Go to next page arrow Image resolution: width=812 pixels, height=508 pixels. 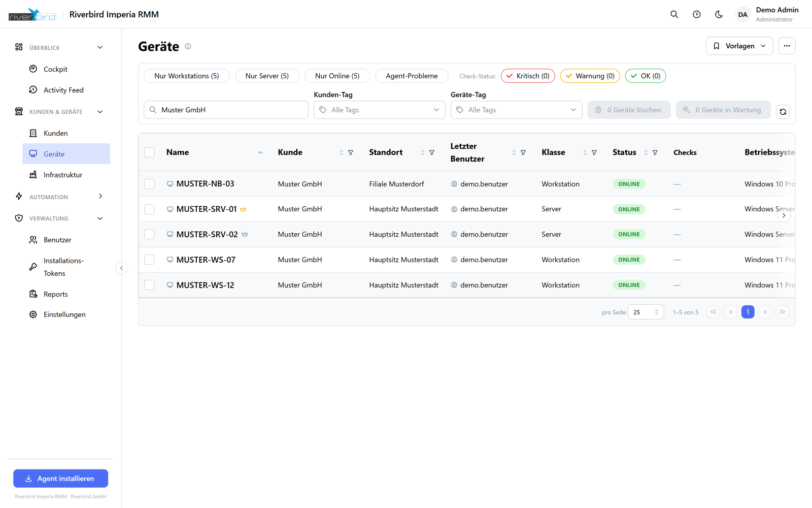pos(765,312)
